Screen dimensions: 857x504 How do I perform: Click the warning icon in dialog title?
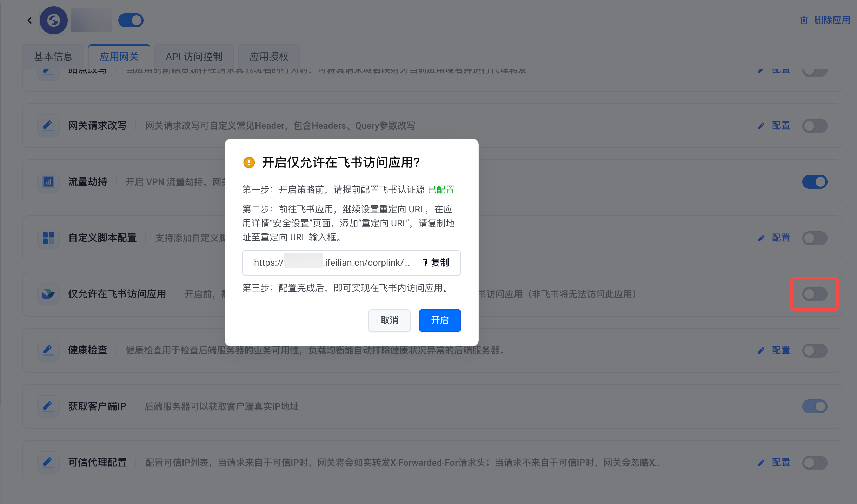tap(249, 163)
